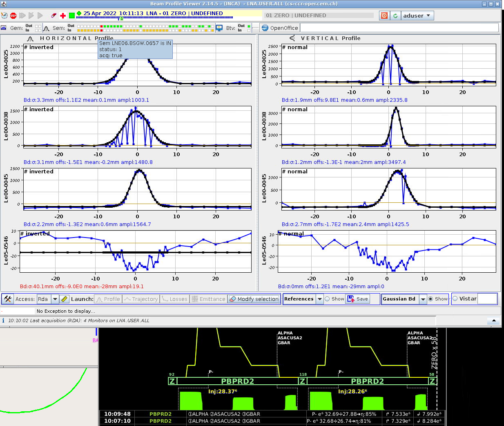
Task: Click the green square status icon
Action: 72,16
